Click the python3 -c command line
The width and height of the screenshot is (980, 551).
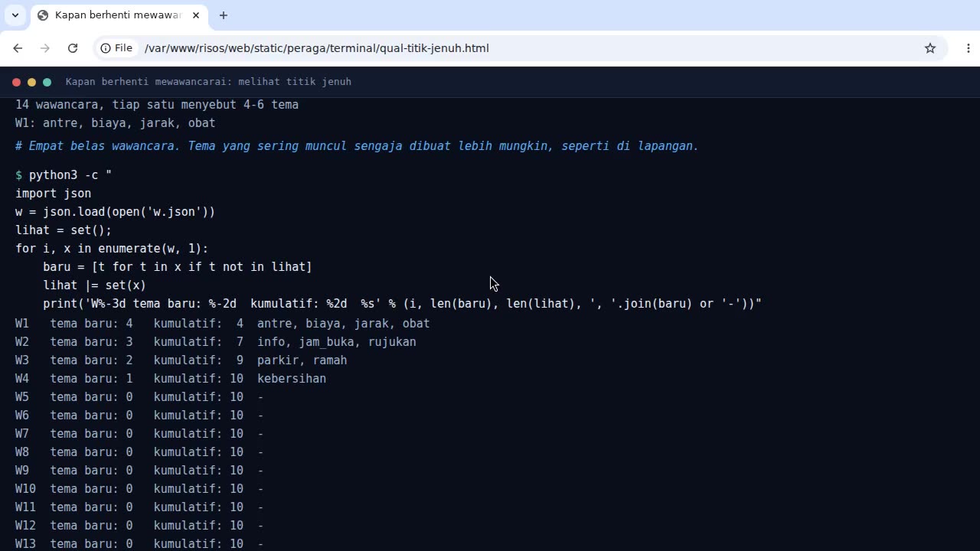64,175
